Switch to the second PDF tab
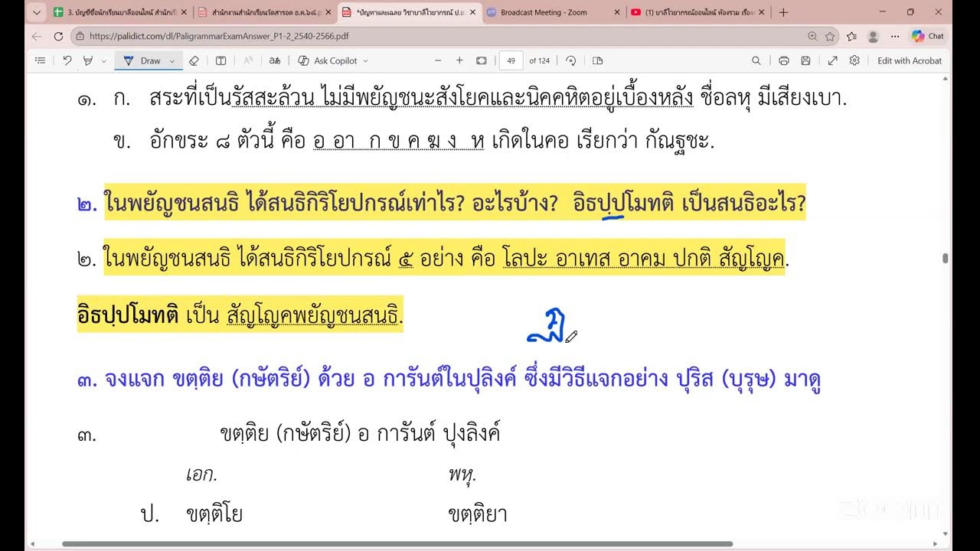The height and width of the screenshot is (551, 980). click(263, 12)
